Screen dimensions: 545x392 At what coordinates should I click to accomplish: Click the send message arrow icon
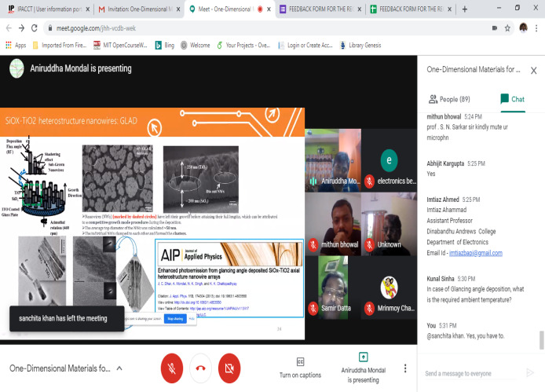click(529, 372)
